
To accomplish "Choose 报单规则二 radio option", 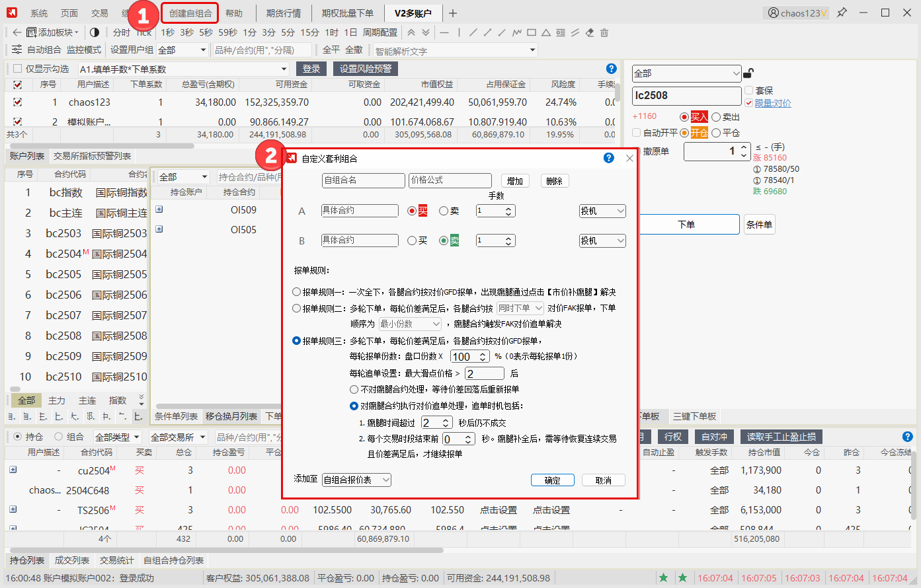I will tap(297, 308).
